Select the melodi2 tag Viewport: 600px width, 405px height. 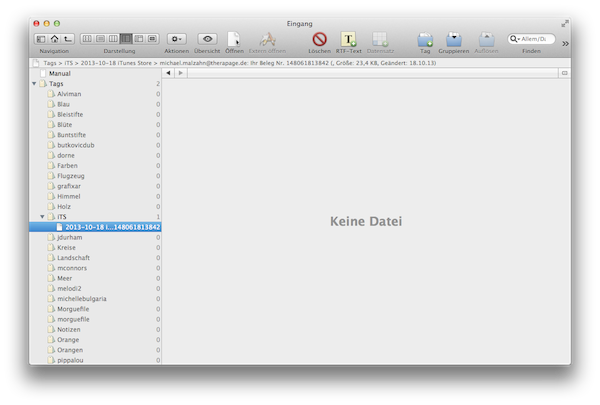click(95, 289)
